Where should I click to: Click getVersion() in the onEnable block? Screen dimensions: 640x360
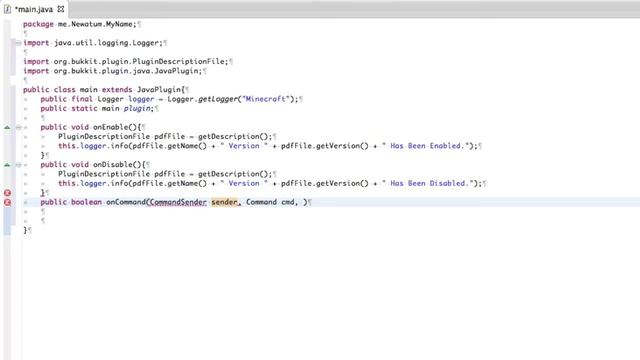pos(342,146)
